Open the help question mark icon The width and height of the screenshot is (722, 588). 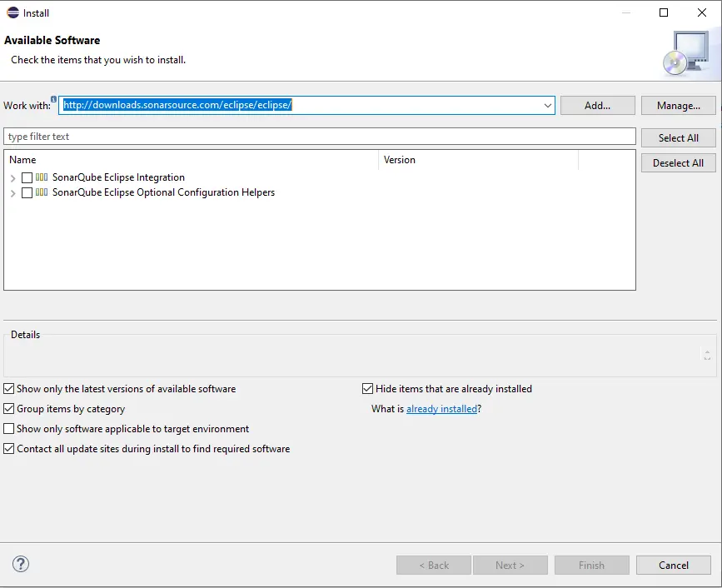click(x=21, y=564)
